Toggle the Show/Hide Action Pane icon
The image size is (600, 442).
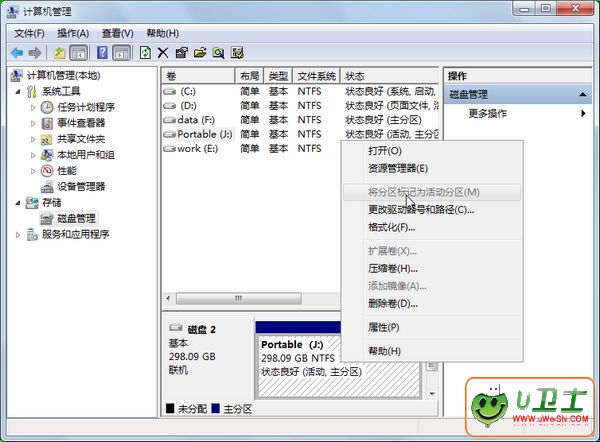[121, 53]
